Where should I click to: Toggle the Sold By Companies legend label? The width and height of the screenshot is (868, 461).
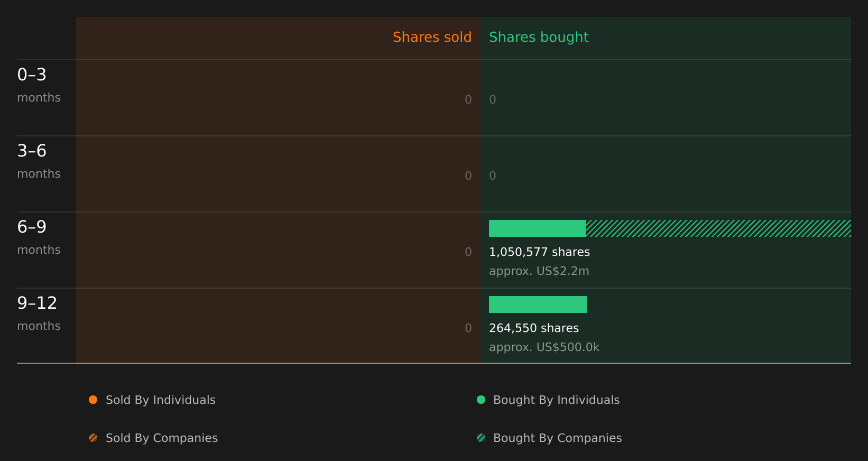coord(162,438)
